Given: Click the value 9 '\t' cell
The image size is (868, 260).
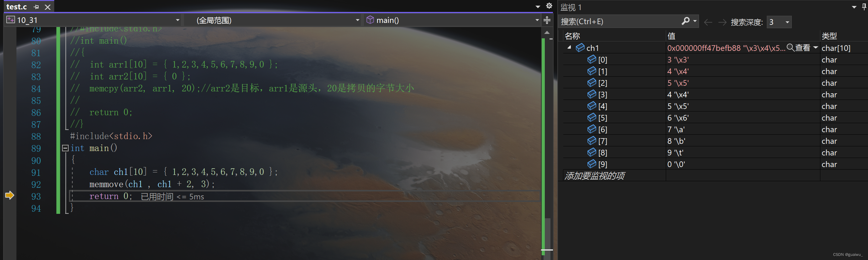Looking at the screenshot, I should pos(743,153).
